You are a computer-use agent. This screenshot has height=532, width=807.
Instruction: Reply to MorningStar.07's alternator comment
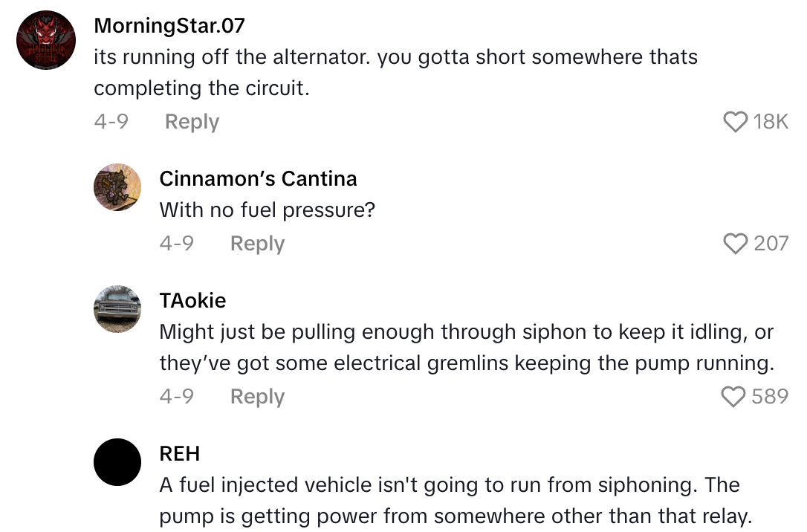pos(192,122)
